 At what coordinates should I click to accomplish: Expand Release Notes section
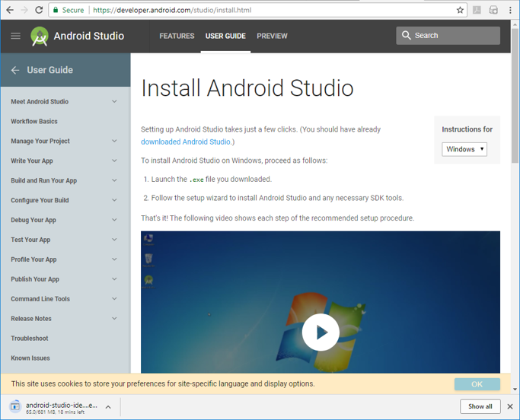pyautogui.click(x=114, y=318)
